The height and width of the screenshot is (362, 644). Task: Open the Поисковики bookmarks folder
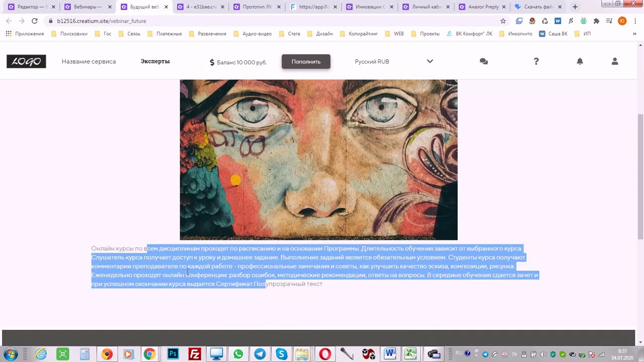pos(69,34)
